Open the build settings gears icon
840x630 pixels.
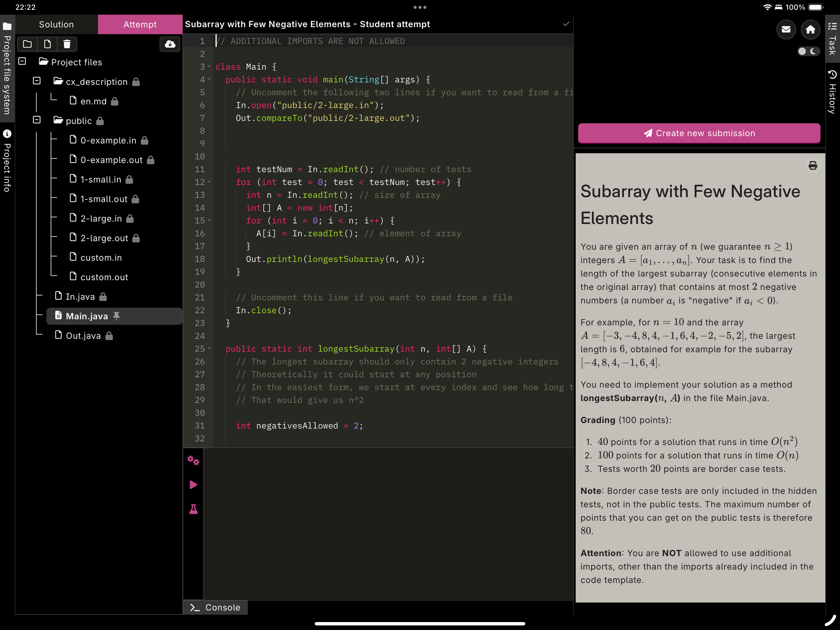[x=193, y=461]
